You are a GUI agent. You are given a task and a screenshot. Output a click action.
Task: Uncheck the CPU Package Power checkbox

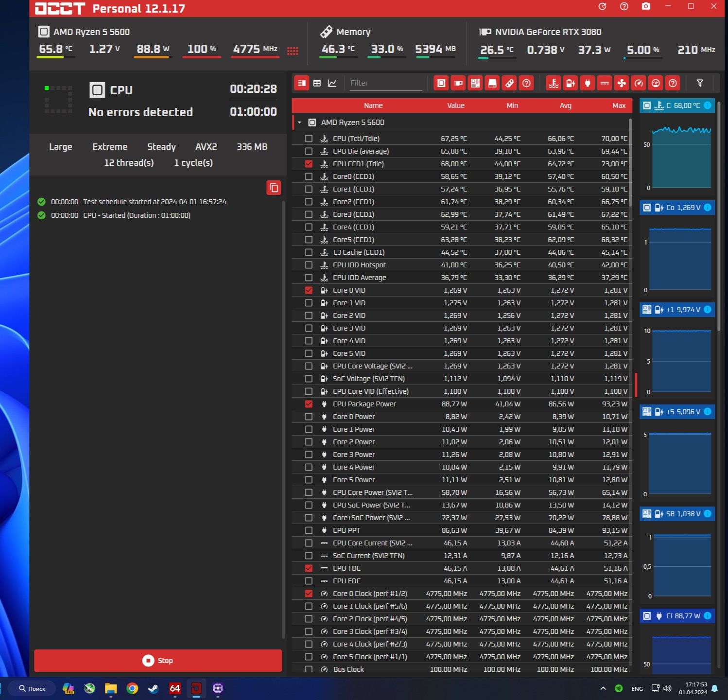(x=309, y=404)
